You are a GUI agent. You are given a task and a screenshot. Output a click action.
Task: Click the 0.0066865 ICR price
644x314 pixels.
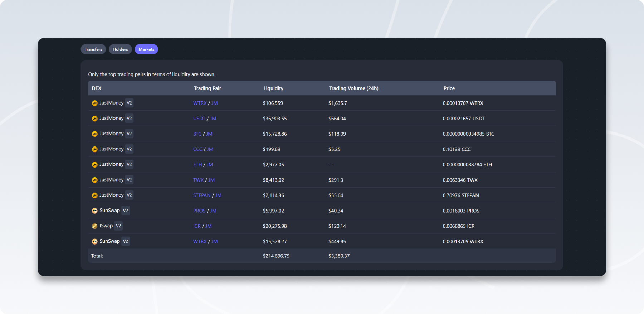coord(459,226)
